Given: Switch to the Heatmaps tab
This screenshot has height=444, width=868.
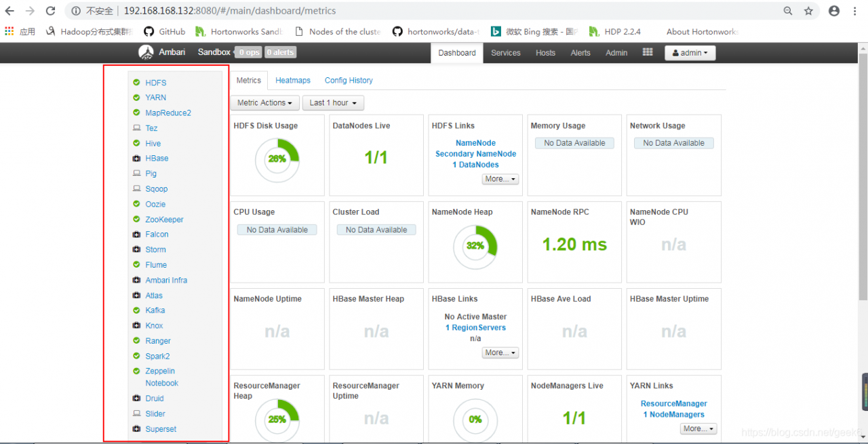Looking at the screenshot, I should pyautogui.click(x=293, y=80).
